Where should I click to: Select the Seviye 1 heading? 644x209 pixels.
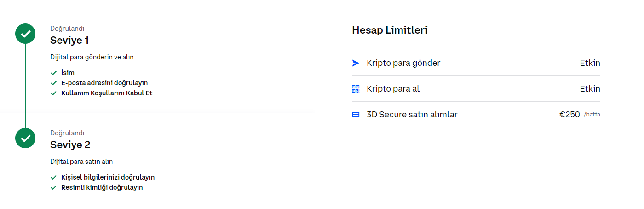pos(69,40)
